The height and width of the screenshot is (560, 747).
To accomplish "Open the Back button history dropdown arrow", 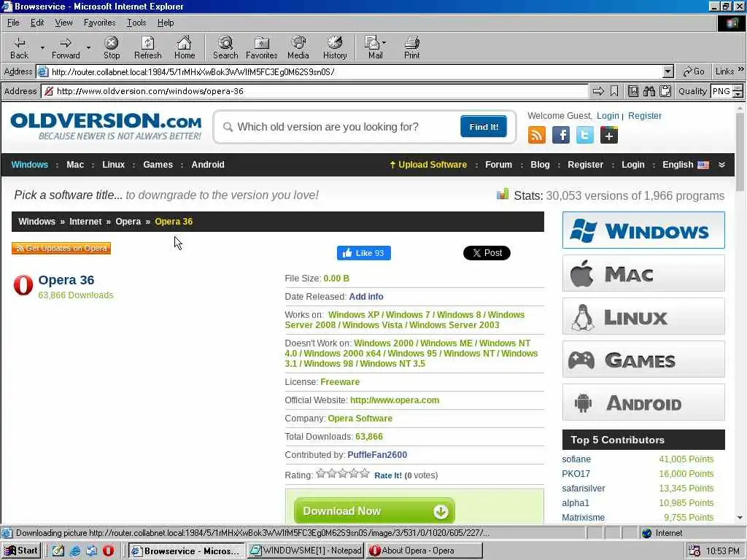I will 42,47.
